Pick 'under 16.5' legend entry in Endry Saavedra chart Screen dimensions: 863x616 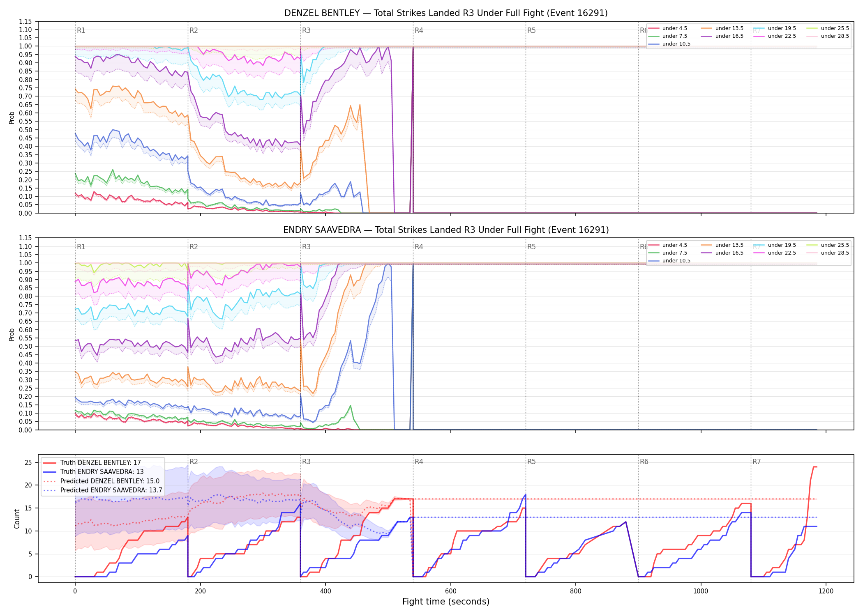coord(722,253)
